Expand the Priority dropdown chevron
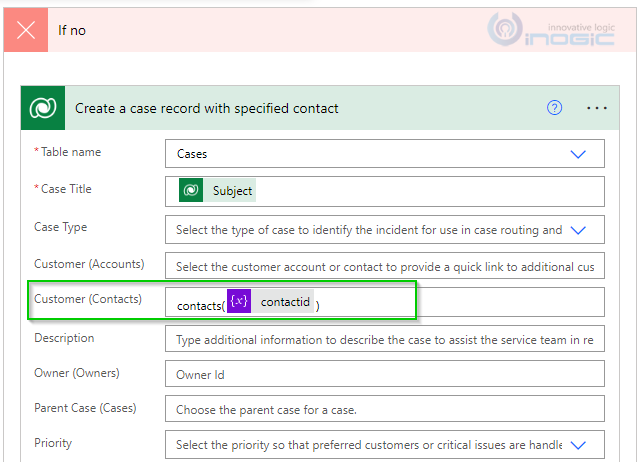 (577, 445)
